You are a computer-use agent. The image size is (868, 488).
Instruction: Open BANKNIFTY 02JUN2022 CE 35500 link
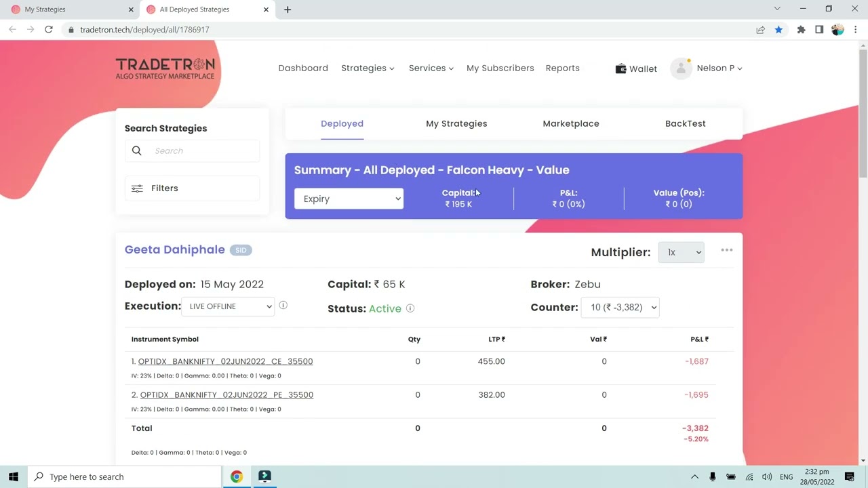click(x=225, y=361)
